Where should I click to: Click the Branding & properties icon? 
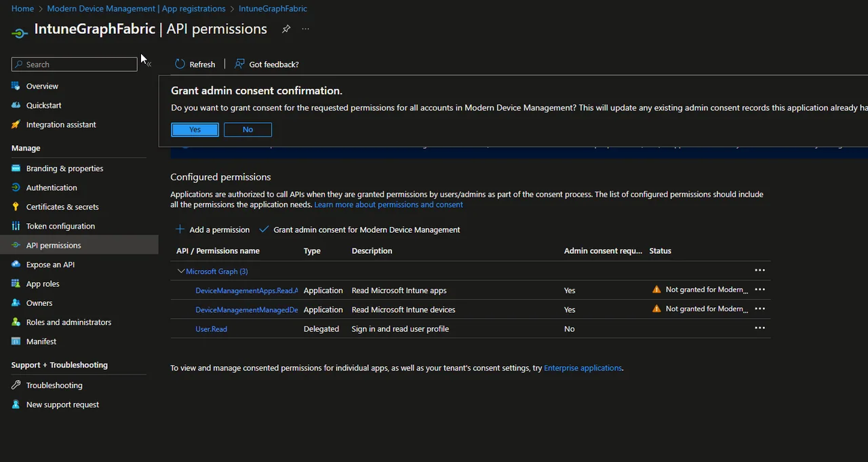(x=16, y=168)
